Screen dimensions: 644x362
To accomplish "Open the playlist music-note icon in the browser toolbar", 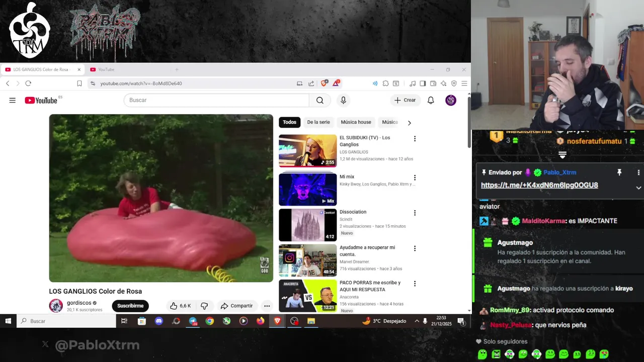I will click(x=413, y=83).
